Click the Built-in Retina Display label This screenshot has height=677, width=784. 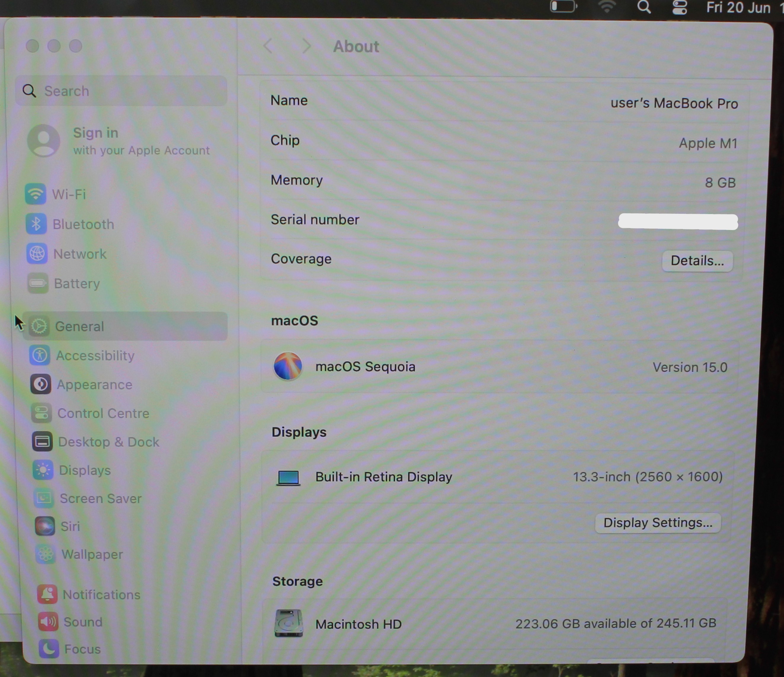coord(384,477)
